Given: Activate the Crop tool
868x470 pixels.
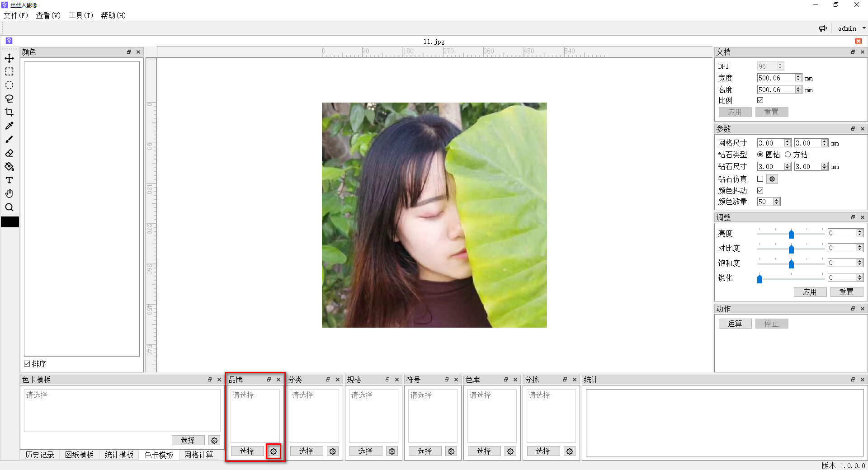Looking at the screenshot, I should point(9,112).
